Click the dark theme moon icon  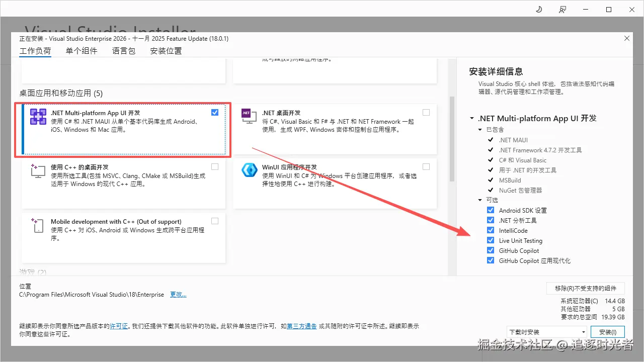[539, 10]
